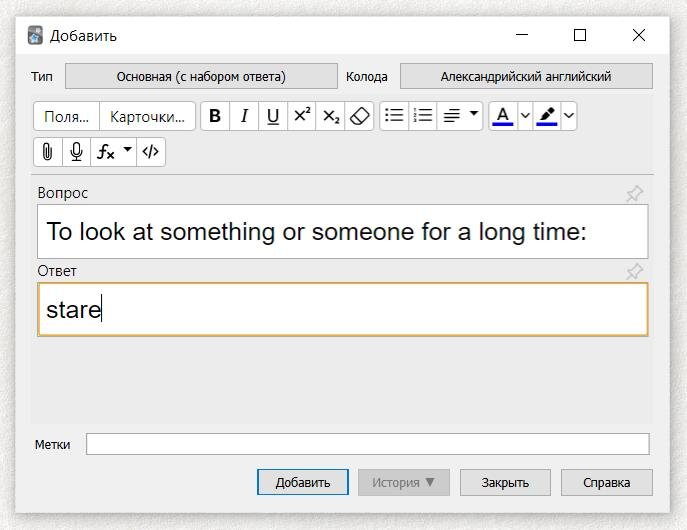Click into the Вопрос text field
687x530 pixels.
coord(343,231)
